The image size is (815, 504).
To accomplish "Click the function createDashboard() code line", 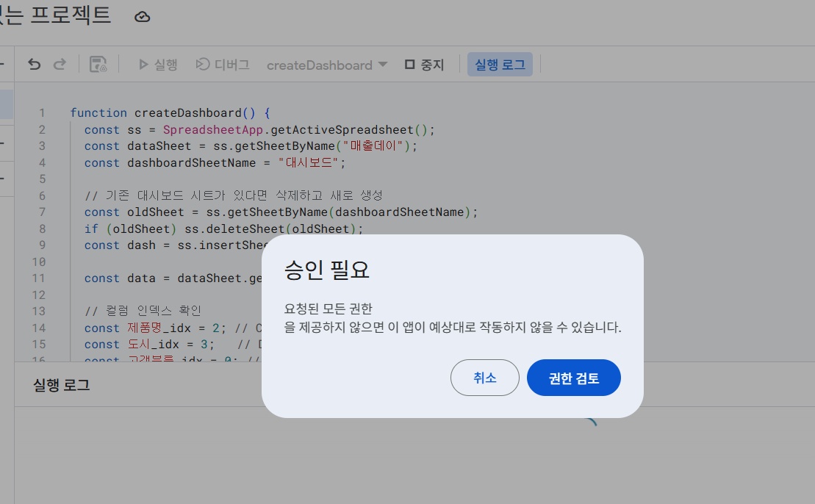I will click(170, 112).
